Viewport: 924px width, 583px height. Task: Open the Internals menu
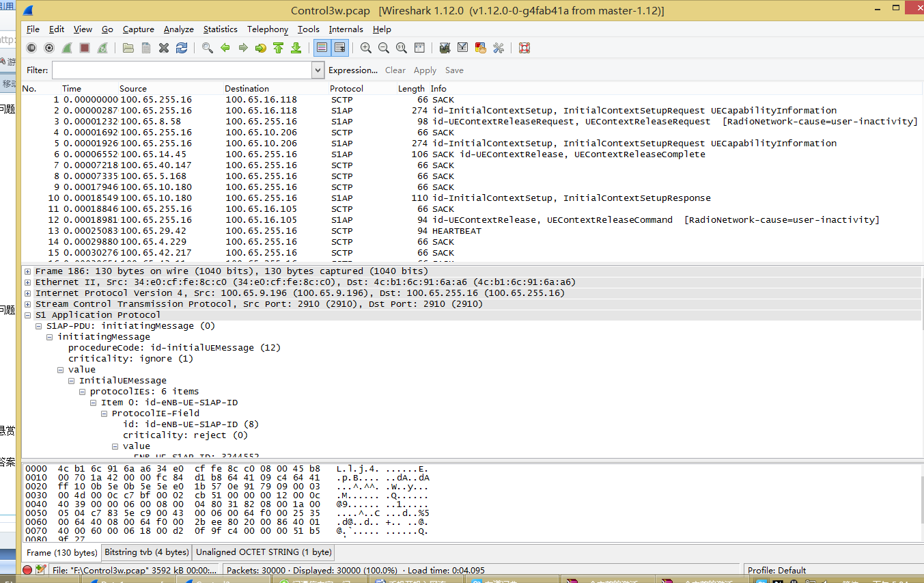click(346, 29)
